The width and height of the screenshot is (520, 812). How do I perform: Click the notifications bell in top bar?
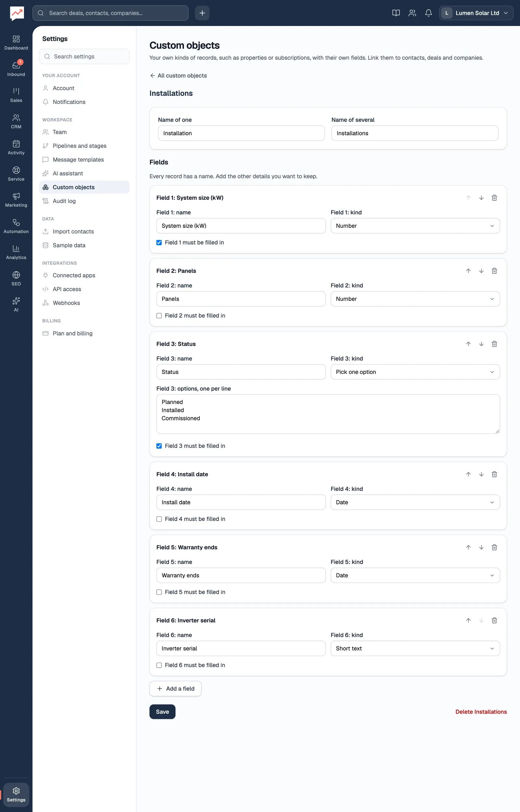click(428, 13)
